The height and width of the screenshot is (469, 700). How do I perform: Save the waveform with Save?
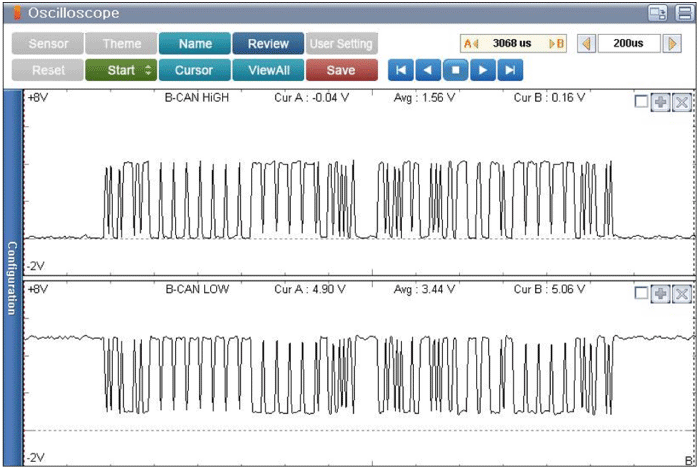point(342,70)
